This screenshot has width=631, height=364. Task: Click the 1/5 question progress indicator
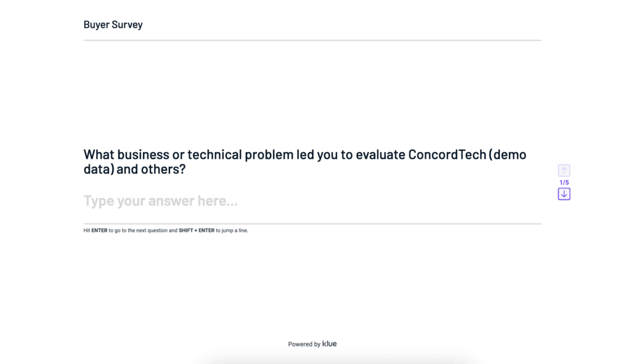(x=564, y=182)
